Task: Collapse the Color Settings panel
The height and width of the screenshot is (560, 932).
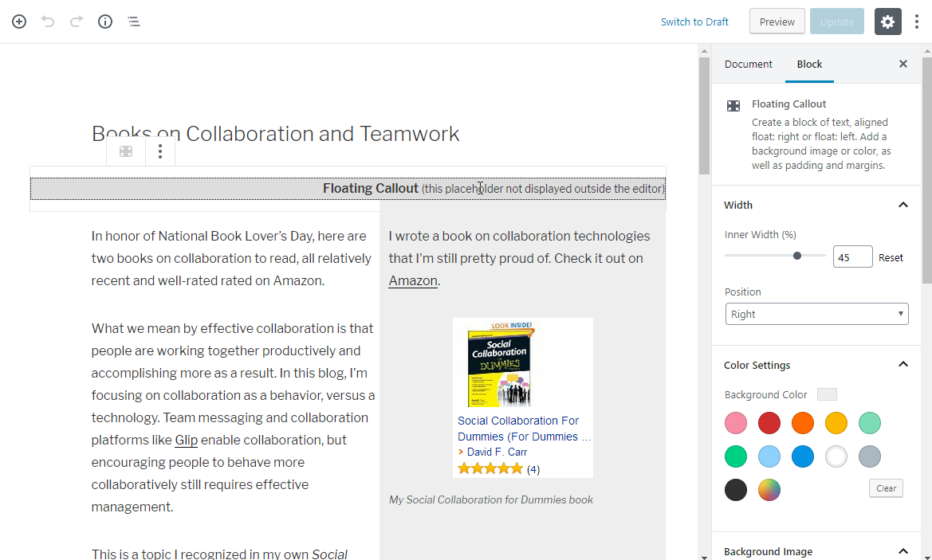Action: click(816, 365)
